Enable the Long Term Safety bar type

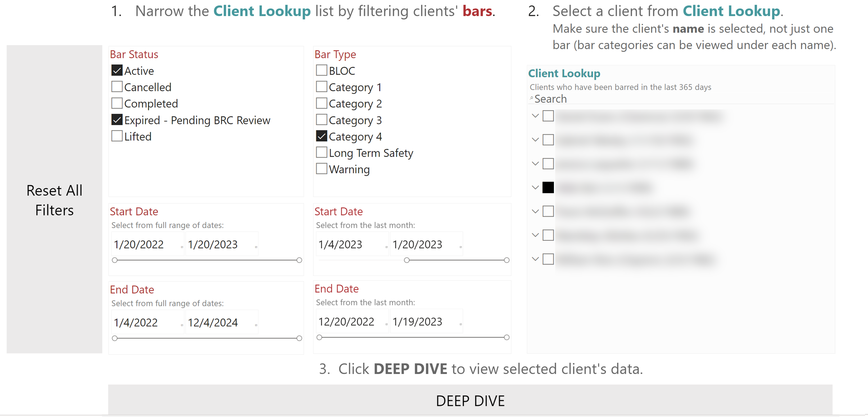coord(322,152)
